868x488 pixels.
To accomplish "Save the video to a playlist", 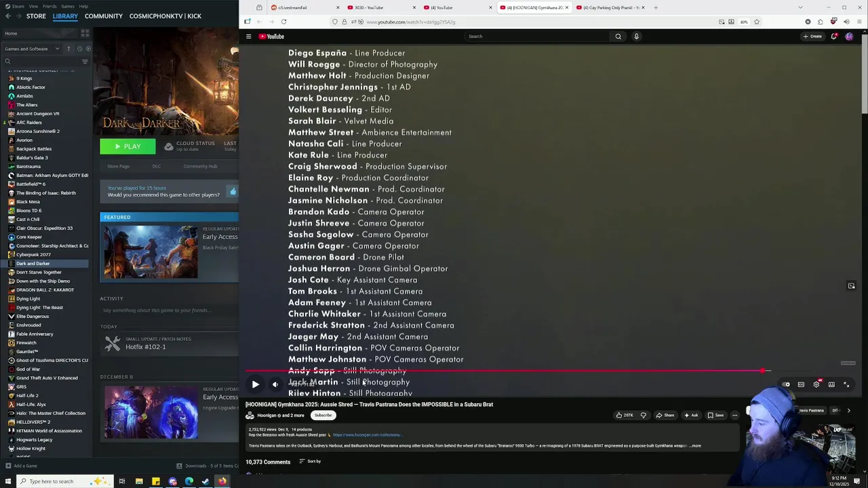I will (715, 415).
